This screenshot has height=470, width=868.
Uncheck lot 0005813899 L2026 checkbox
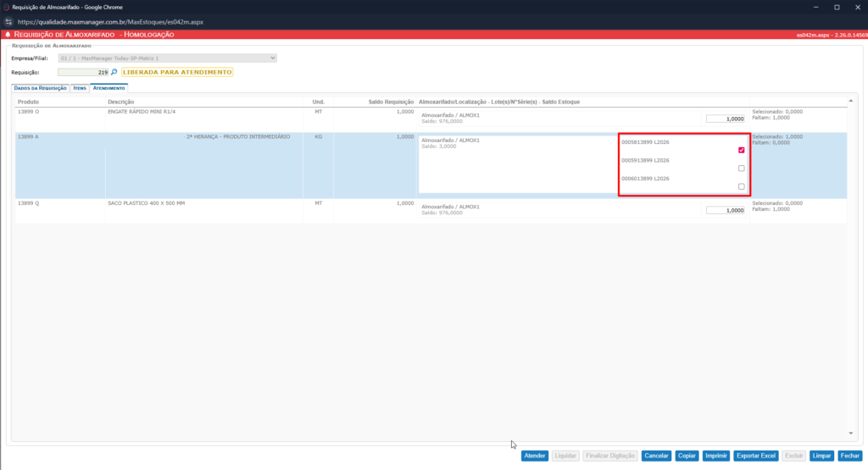(742, 150)
